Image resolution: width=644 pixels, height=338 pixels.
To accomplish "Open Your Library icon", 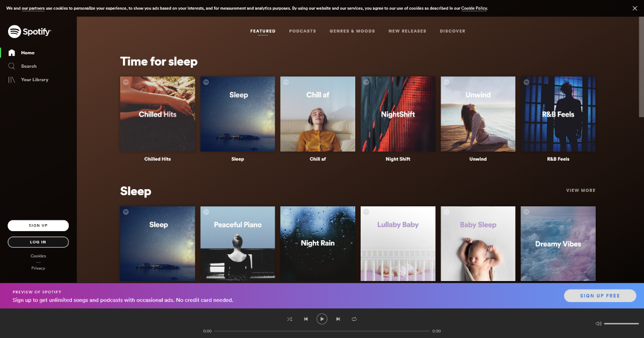I will tap(12, 80).
